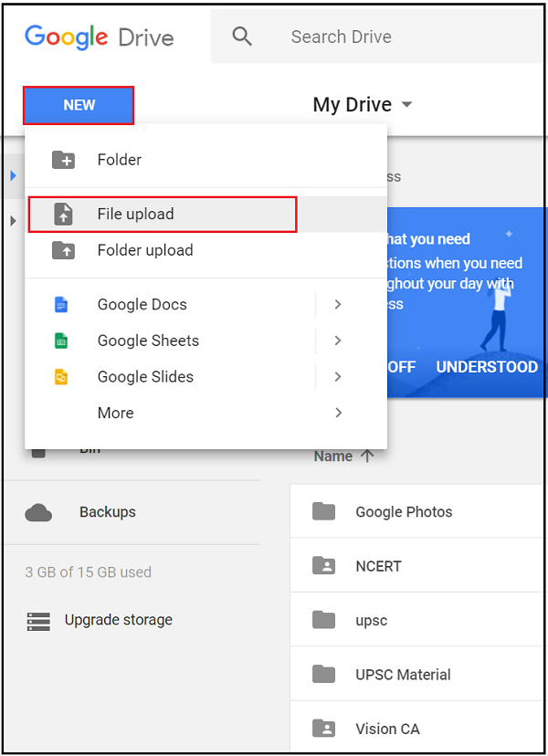Image resolution: width=548 pixels, height=756 pixels.
Task: Click the Upgrade storage icon
Action: (38, 621)
